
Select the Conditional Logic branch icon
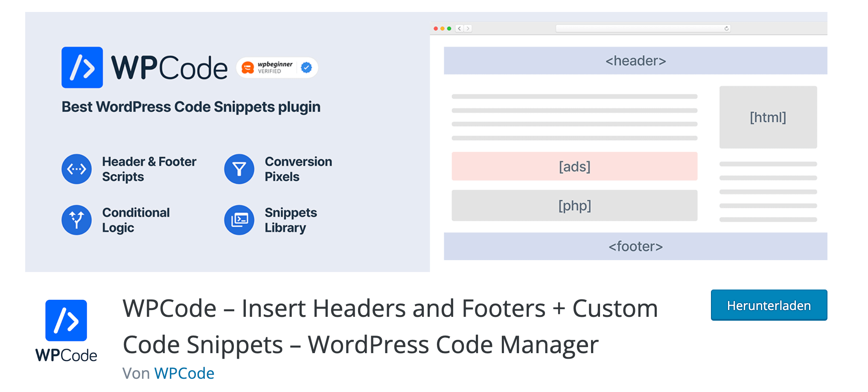point(77,220)
